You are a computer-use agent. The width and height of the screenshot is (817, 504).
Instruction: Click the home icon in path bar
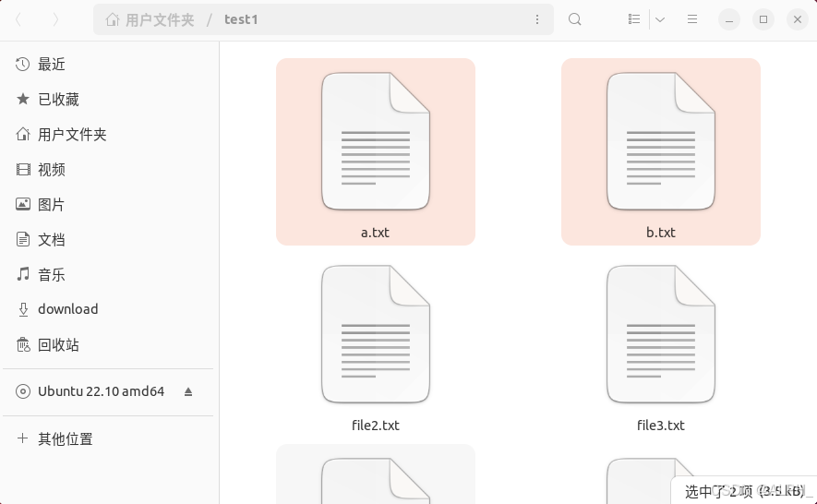112,19
